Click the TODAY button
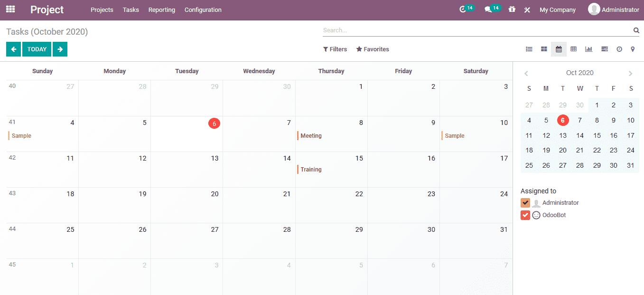This screenshot has height=295, width=644. tap(37, 49)
